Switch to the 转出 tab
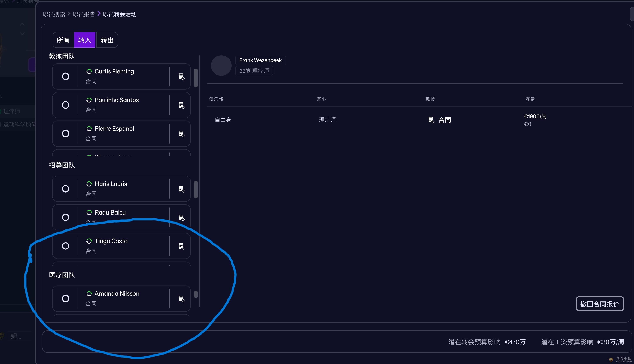This screenshot has height=364, width=634. pyautogui.click(x=107, y=40)
